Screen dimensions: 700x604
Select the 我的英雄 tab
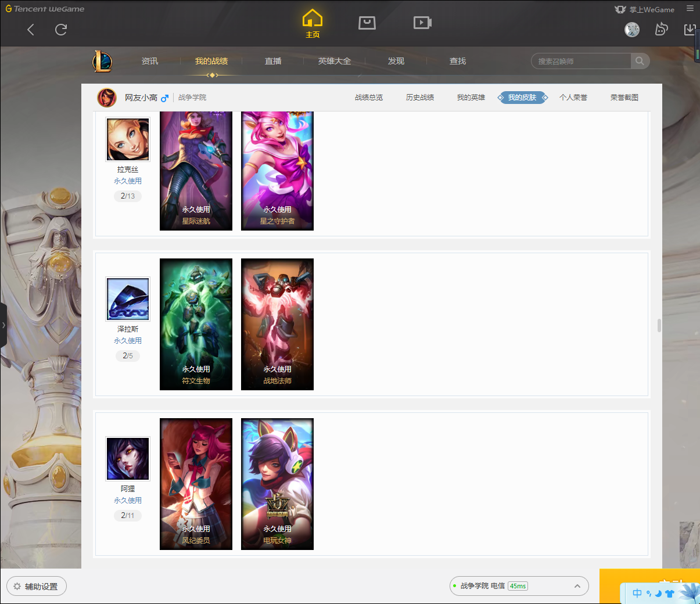[471, 98]
